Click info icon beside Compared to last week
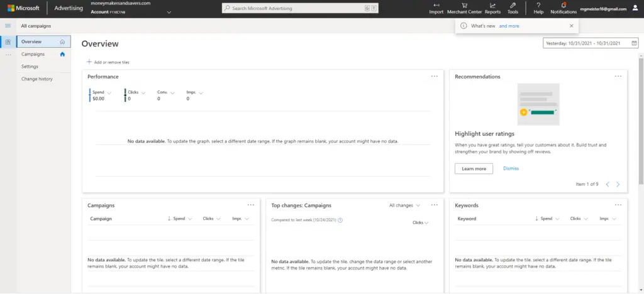Viewport: 644px width, 294px height. (x=340, y=220)
